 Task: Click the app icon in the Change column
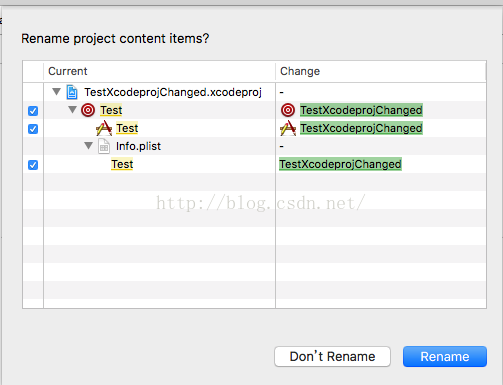click(x=288, y=128)
